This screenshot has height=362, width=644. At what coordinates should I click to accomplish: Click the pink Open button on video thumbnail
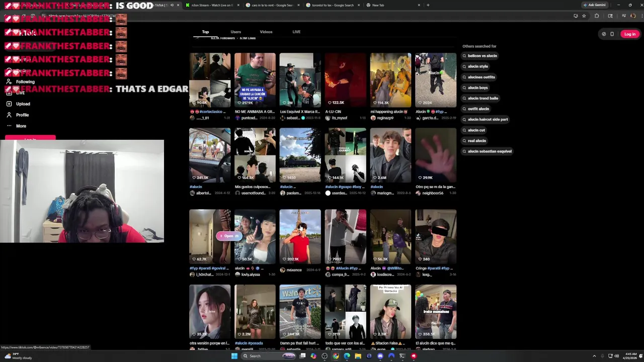click(x=229, y=236)
